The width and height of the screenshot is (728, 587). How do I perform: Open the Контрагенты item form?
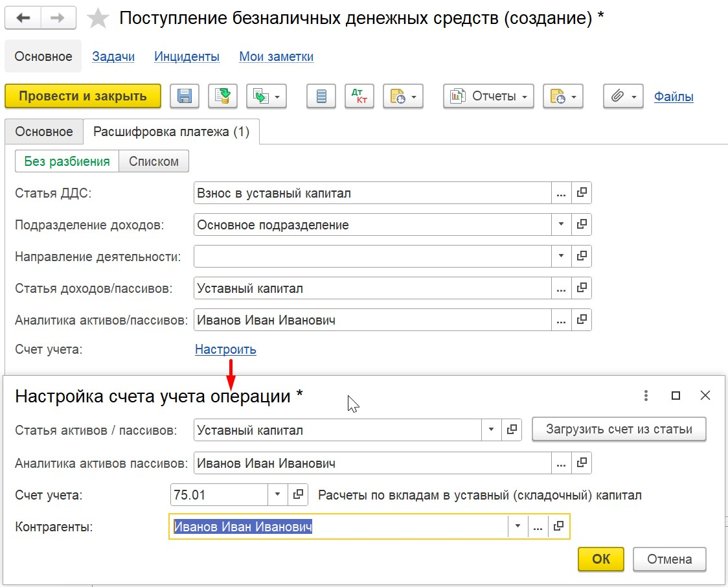point(558,527)
